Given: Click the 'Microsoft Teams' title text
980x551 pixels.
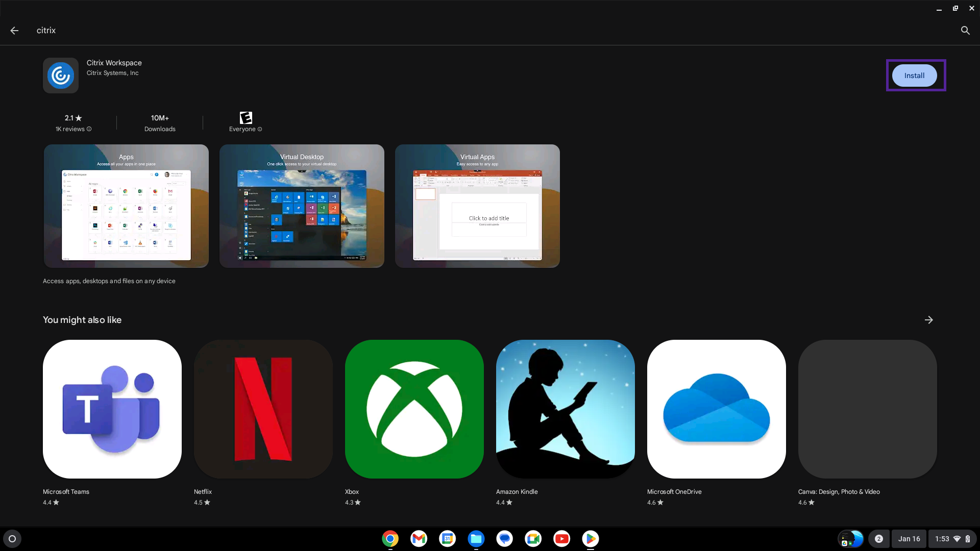Looking at the screenshot, I should click(66, 492).
